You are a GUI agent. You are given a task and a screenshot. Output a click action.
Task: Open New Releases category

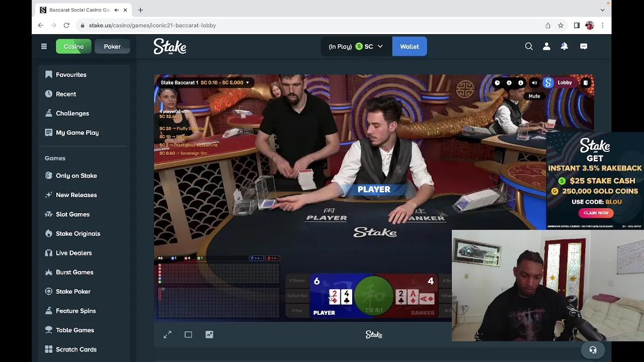pyautogui.click(x=76, y=195)
